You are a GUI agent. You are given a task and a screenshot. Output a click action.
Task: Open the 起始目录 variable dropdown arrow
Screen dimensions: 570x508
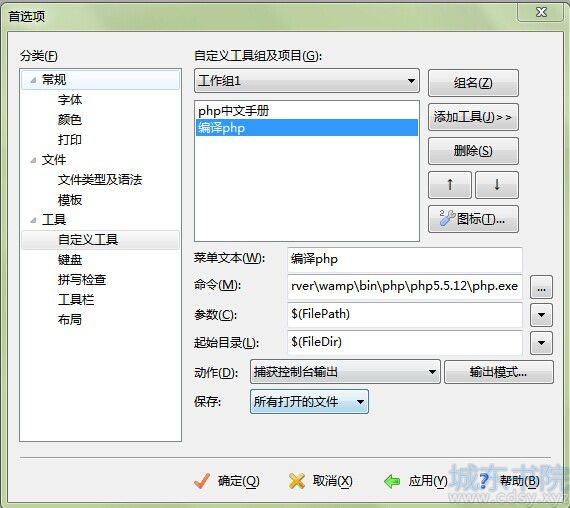click(x=541, y=343)
